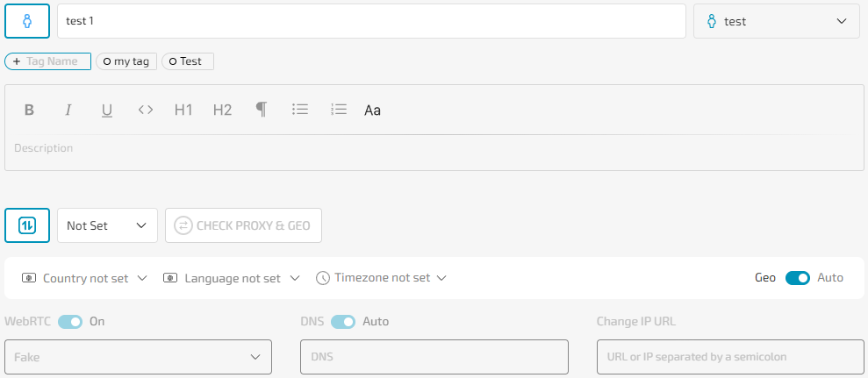Click the DNS input field
Screen dimensions: 868x378
pos(434,357)
